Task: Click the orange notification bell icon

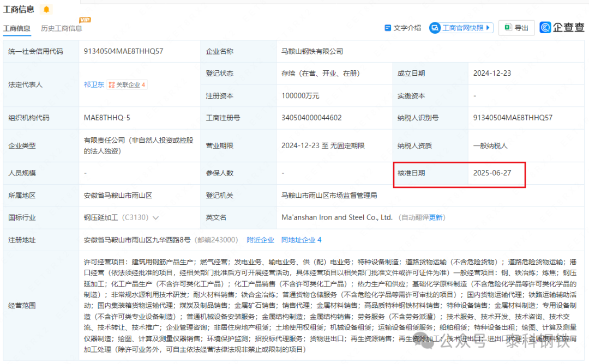Action: [x=46, y=9]
